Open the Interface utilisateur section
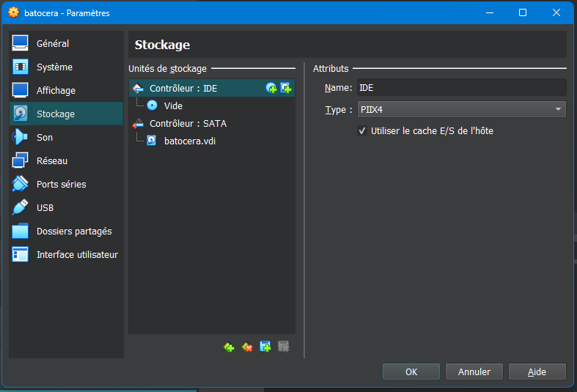The image size is (577, 392). [66, 254]
